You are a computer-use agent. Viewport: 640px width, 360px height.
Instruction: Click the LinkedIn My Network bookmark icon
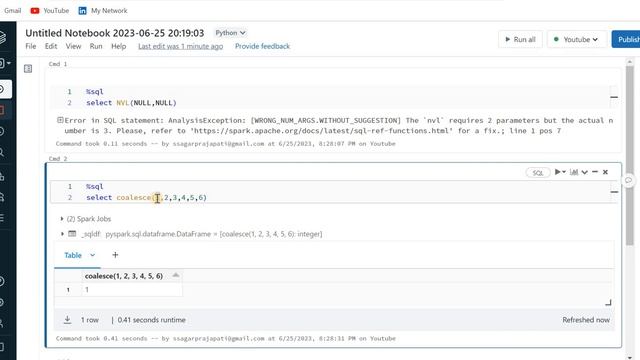[x=82, y=11]
